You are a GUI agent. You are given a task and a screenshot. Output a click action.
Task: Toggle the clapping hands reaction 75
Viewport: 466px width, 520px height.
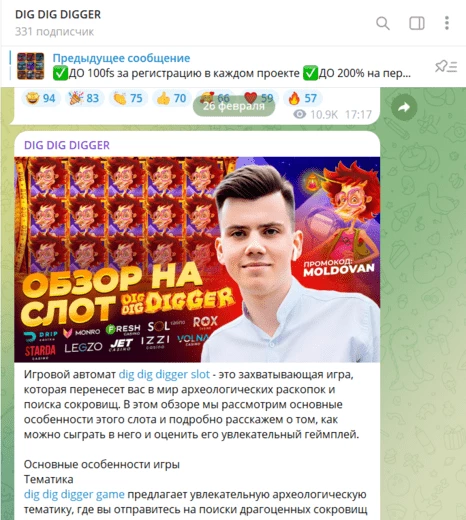(128, 98)
